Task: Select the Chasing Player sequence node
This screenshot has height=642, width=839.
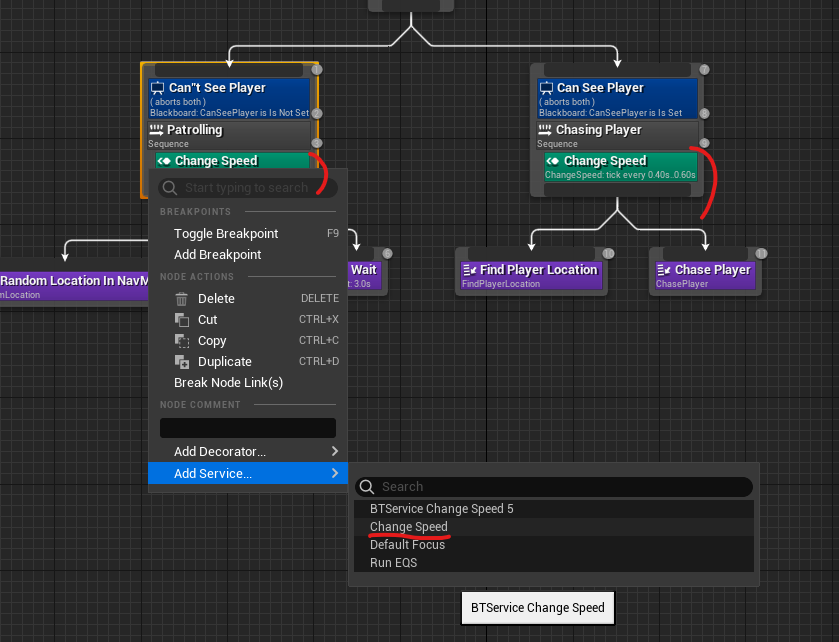Action: click(x=618, y=135)
